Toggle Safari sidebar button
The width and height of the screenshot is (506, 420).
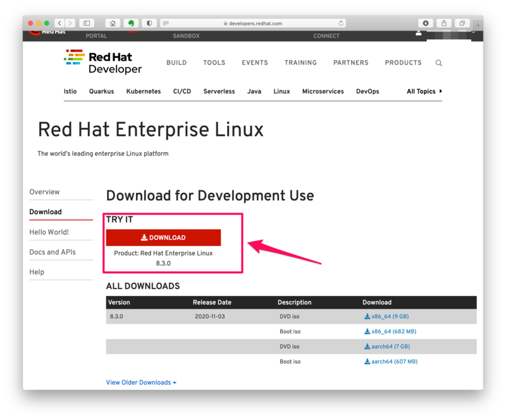tap(87, 23)
